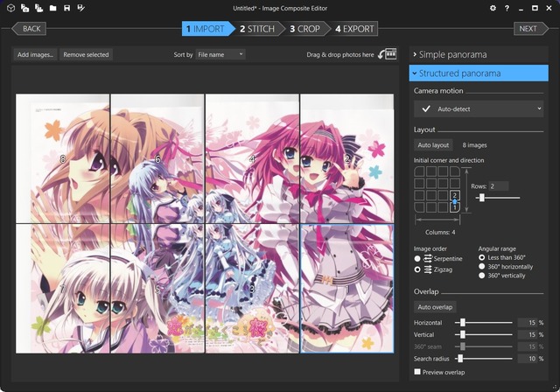The image size is (560, 392).
Task: Select image thumbnail numbered 5
Action: 157,289
